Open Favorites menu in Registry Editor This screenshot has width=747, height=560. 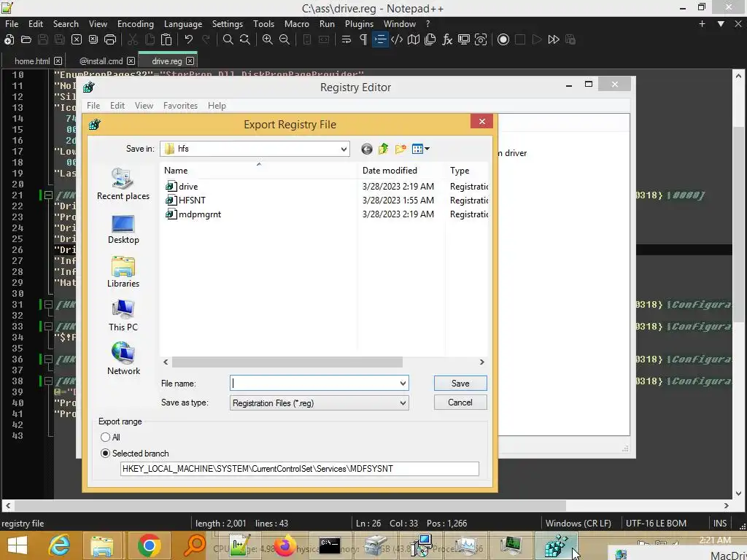pos(180,106)
